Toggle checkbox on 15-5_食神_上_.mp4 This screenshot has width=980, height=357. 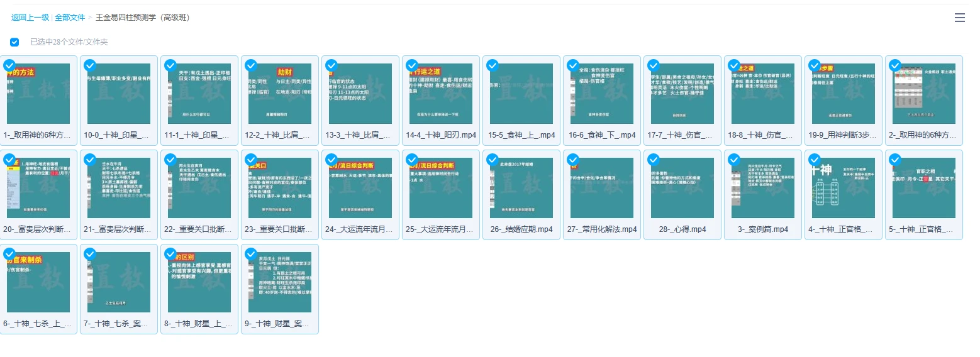coord(493,65)
